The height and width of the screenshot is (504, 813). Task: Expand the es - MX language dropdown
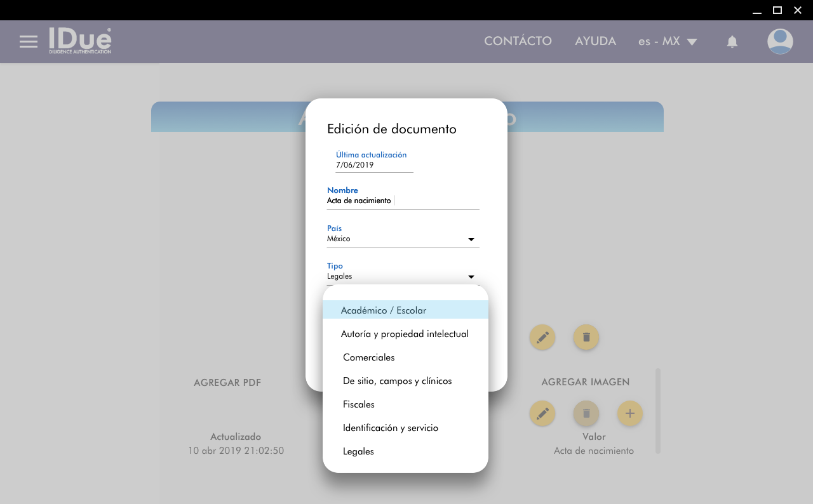click(x=668, y=41)
